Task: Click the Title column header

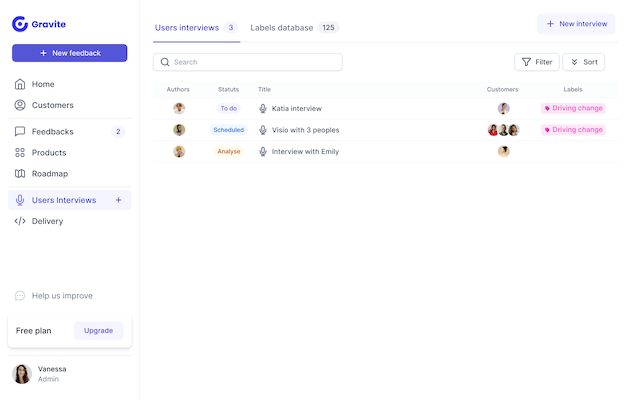Action: 264,89
